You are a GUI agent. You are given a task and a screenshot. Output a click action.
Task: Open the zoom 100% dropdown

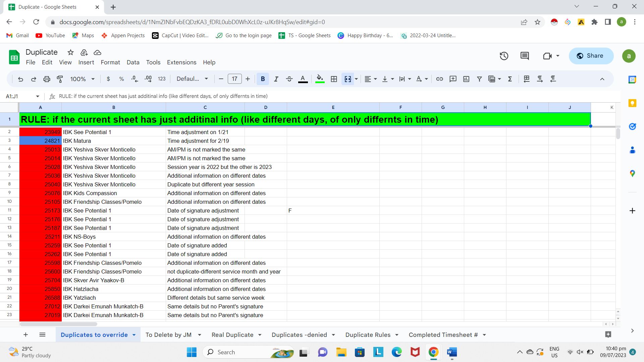[82, 79]
